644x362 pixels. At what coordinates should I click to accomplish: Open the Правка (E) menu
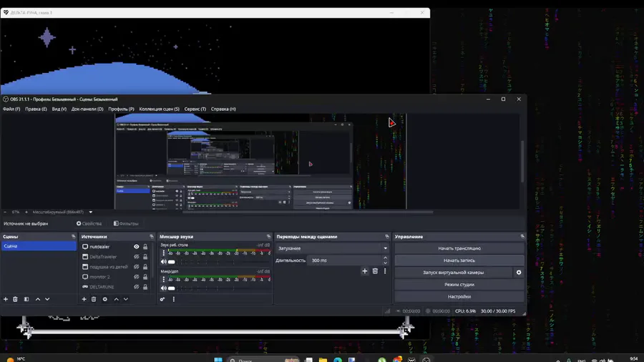[x=36, y=109]
